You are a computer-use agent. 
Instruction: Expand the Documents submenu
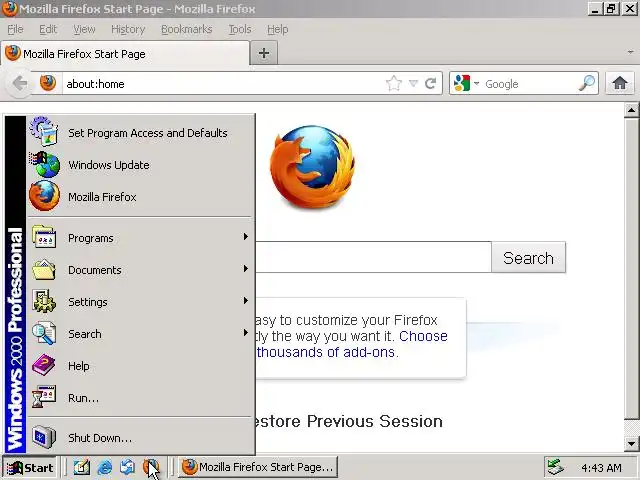(141, 269)
